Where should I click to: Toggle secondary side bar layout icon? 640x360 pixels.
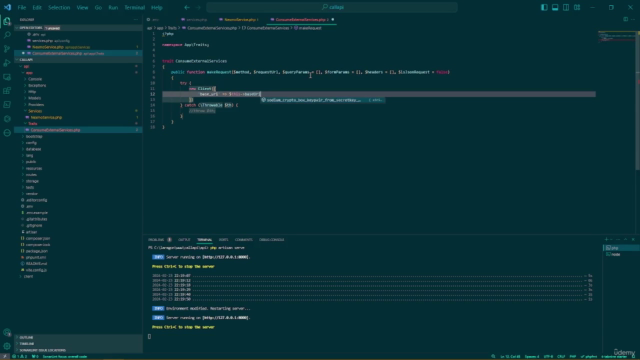tap(566, 7)
